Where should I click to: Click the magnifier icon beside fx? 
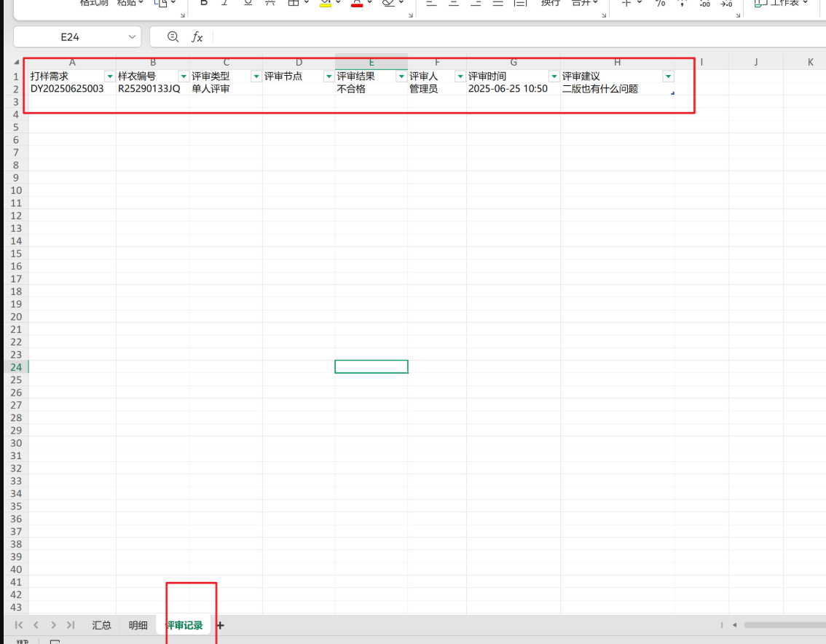tap(173, 37)
